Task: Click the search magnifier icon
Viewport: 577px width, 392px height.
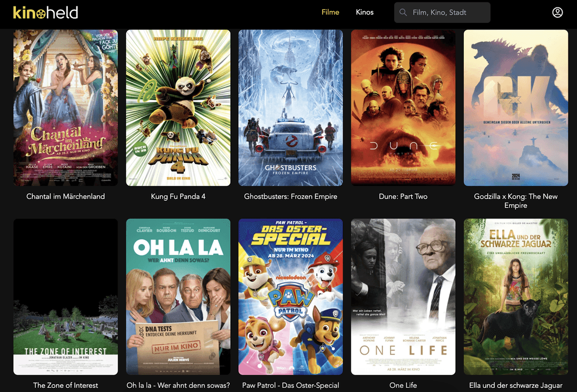Action: (403, 12)
